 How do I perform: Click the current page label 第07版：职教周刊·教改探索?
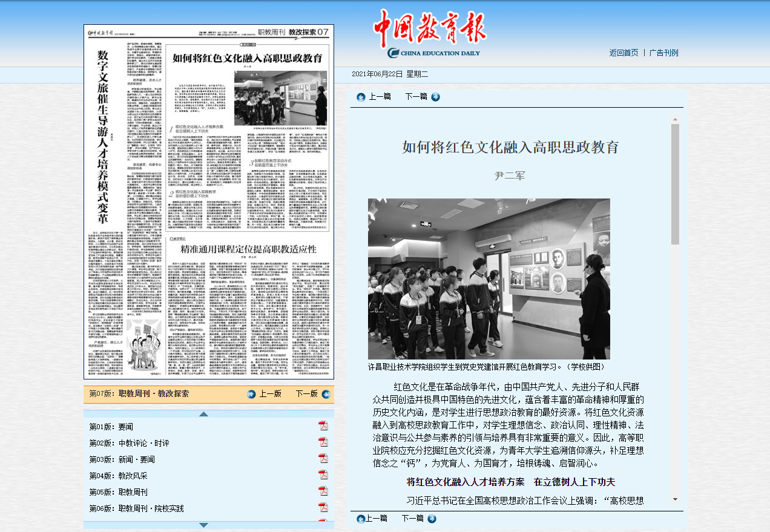tap(139, 394)
